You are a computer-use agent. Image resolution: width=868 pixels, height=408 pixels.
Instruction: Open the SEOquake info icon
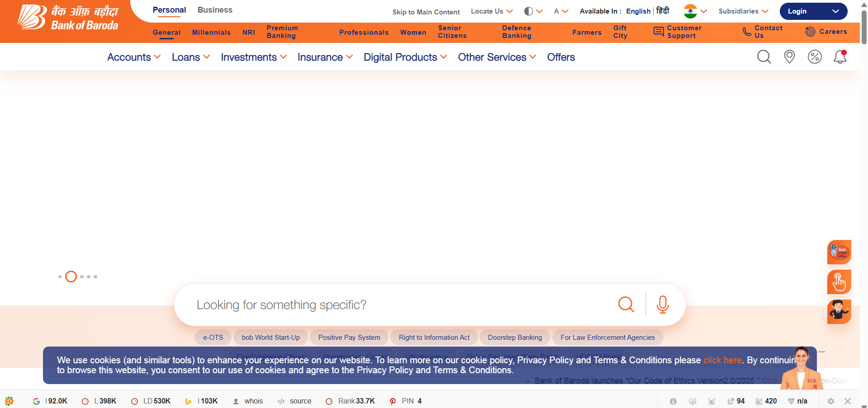click(673, 401)
